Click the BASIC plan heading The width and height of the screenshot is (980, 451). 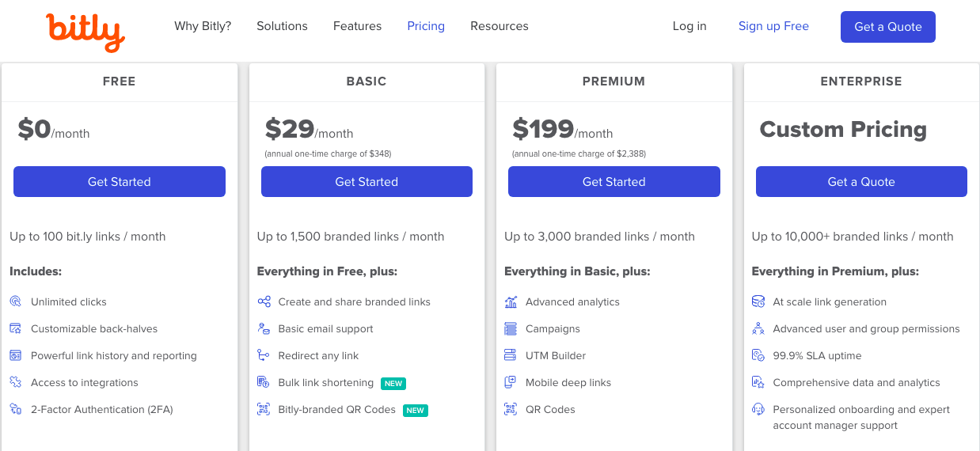(x=367, y=81)
